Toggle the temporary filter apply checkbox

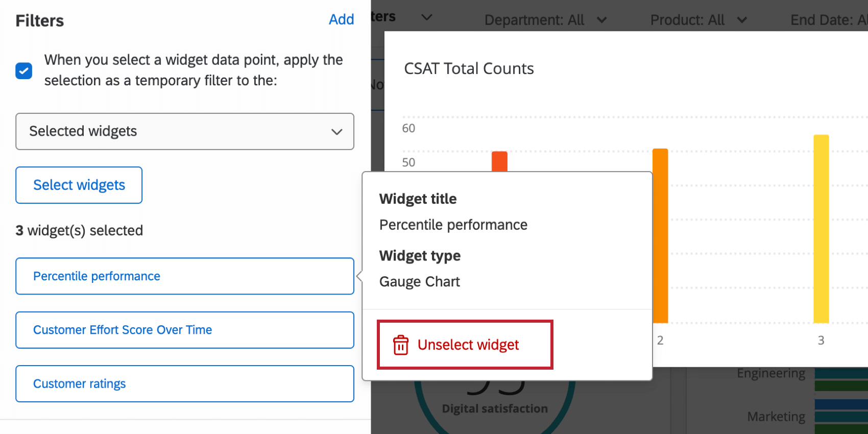pos(23,71)
